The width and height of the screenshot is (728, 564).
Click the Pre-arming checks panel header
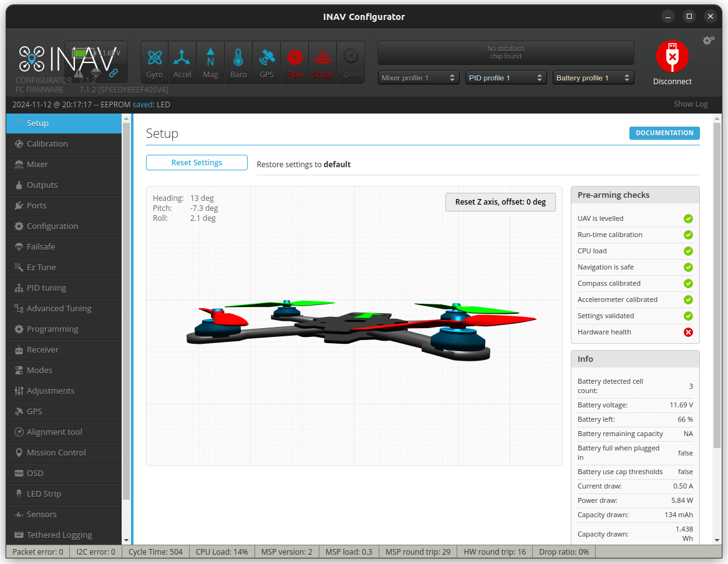pos(635,195)
